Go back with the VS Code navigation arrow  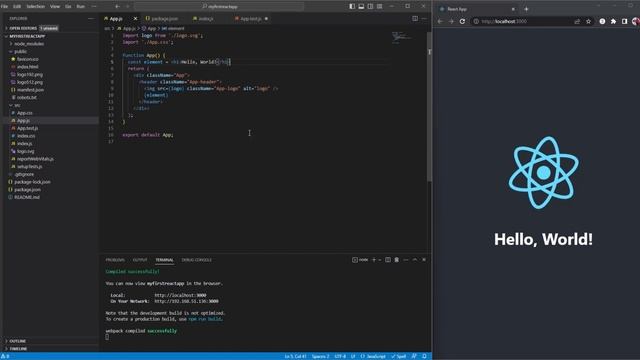[x=117, y=7]
